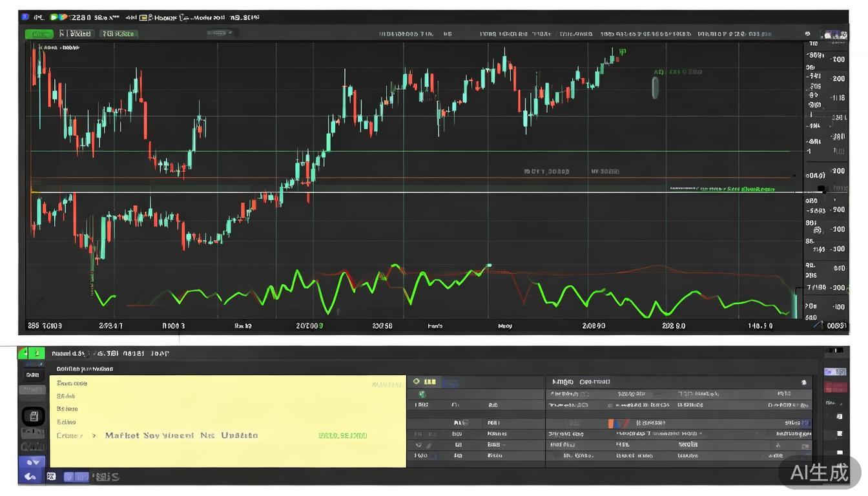The image size is (868, 496).
Task: Click the green diamond icon in middle table header
Action: (x=417, y=382)
